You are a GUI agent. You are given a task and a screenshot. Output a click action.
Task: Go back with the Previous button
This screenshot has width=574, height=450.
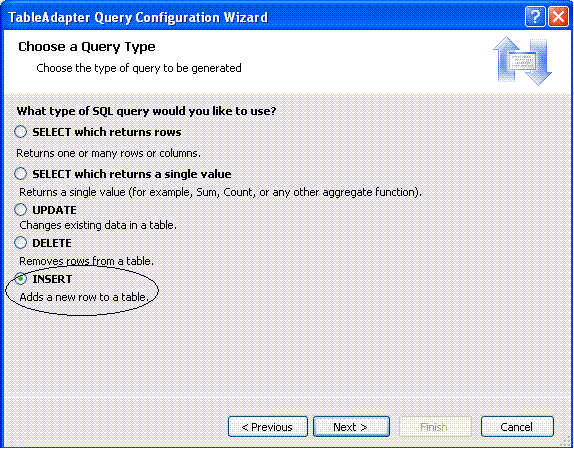[268, 427]
